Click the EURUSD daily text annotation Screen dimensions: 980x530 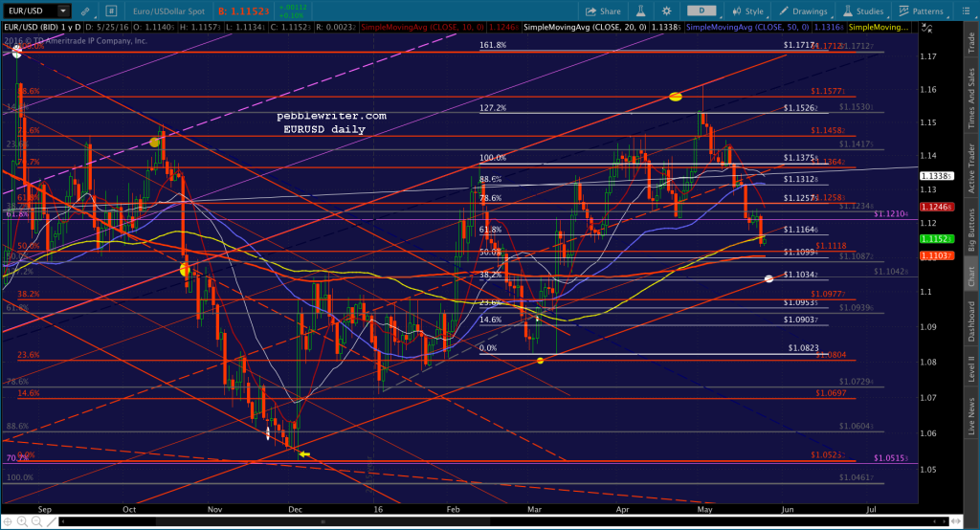pyautogui.click(x=324, y=129)
